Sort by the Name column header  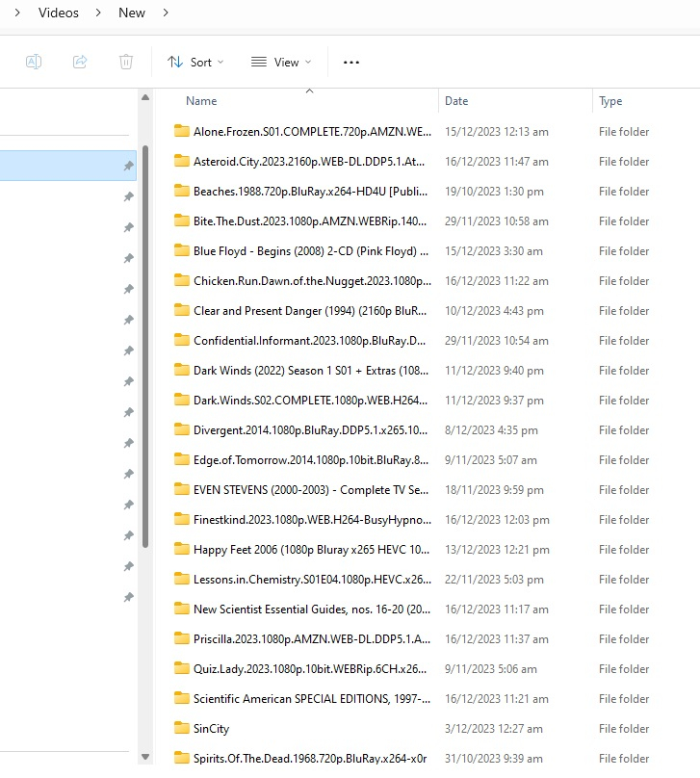(201, 101)
